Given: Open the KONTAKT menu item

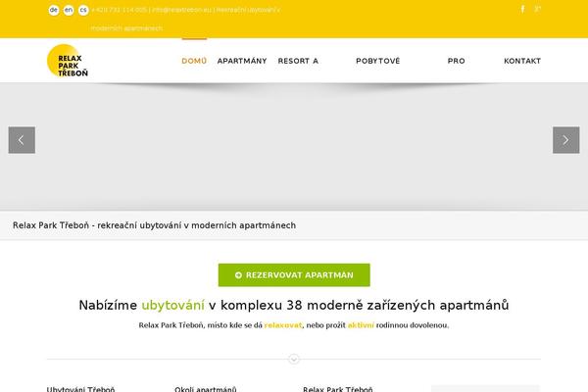Looking at the screenshot, I should coord(522,61).
